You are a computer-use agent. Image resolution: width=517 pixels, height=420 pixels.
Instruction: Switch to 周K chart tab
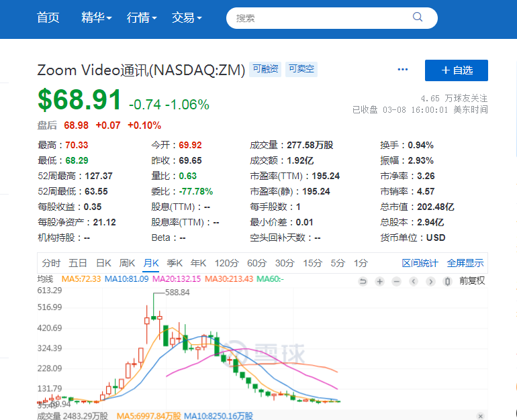(127, 263)
